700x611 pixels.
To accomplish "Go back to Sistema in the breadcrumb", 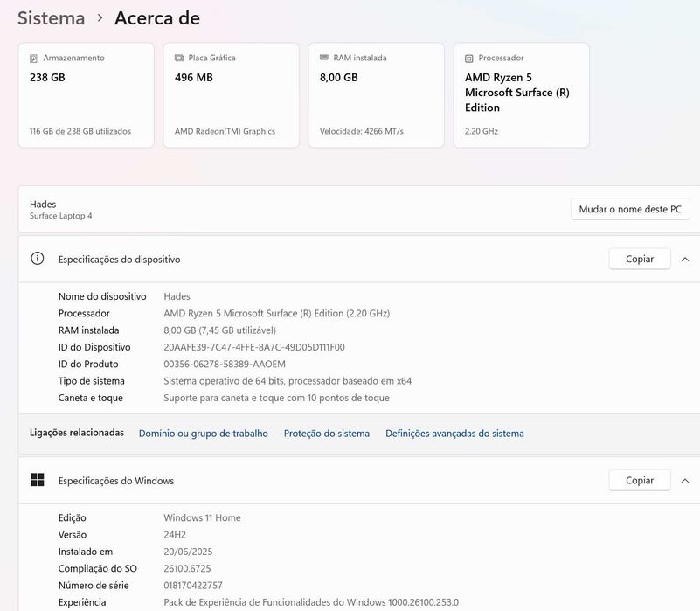I will (52, 18).
